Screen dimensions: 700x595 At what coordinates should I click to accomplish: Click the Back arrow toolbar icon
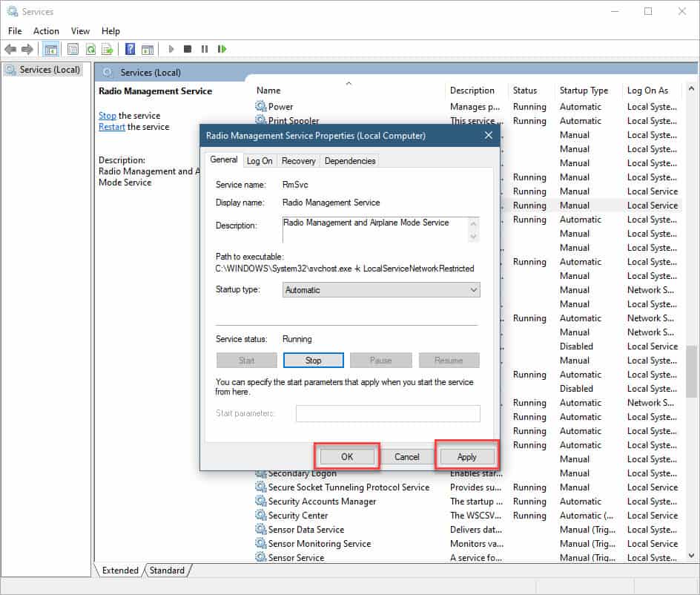[10, 49]
